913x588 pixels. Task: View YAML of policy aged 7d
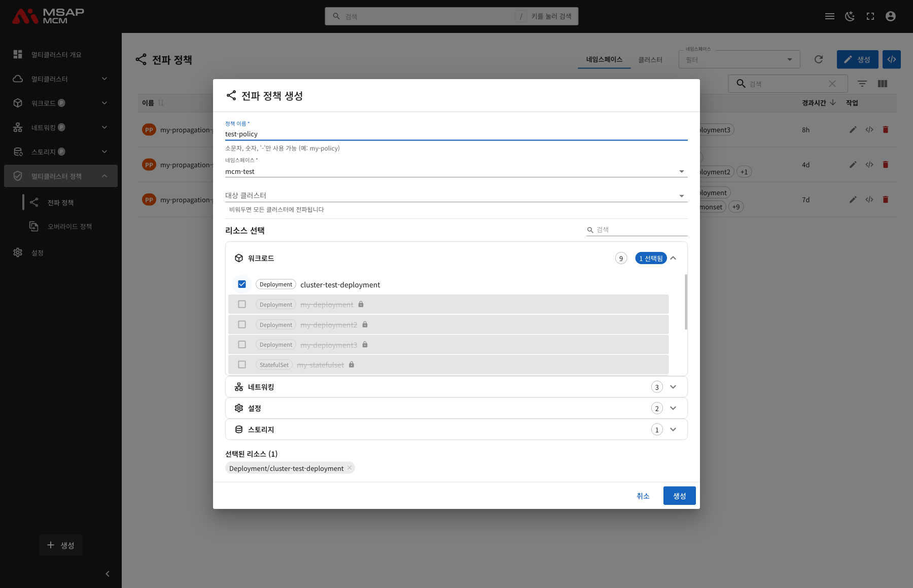(x=869, y=200)
